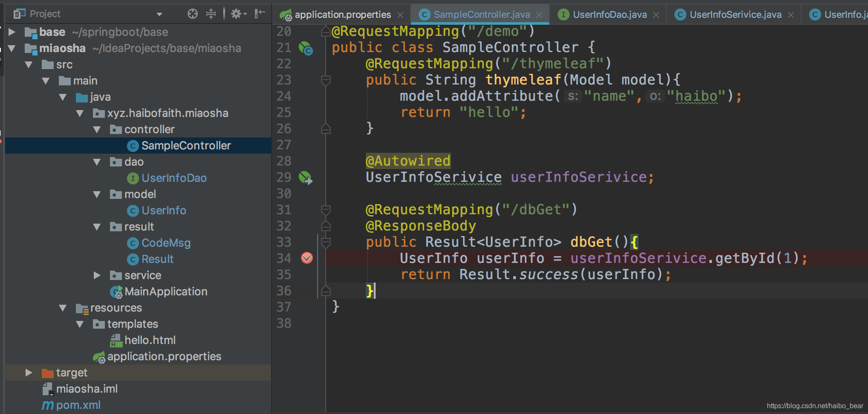The height and width of the screenshot is (414, 868).
Task: Click the @Autowired annotation on line 28
Action: click(x=408, y=161)
